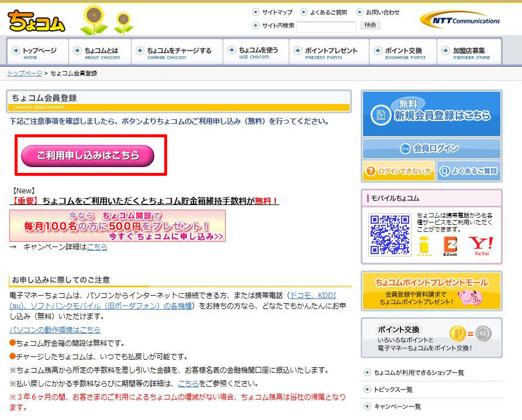
Task: Click the ちょコム貯金箱の開設は無料です line
Action: 67,343
